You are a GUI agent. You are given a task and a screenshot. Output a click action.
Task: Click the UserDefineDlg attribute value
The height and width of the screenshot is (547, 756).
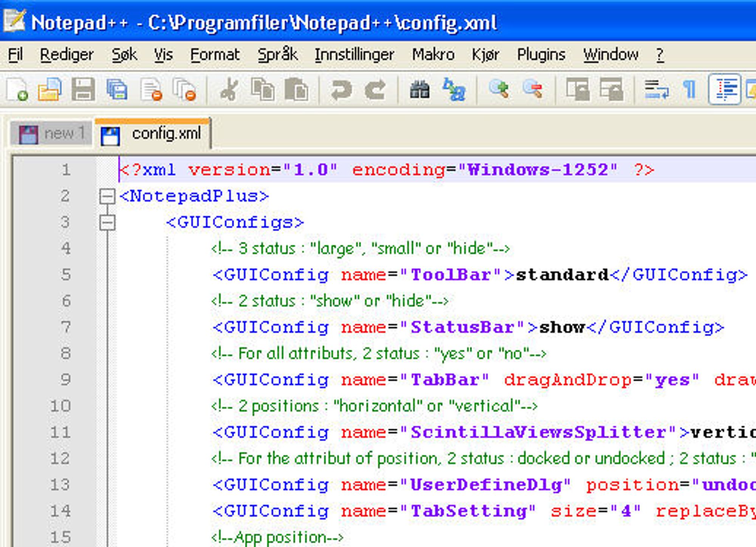pyautogui.click(x=486, y=485)
